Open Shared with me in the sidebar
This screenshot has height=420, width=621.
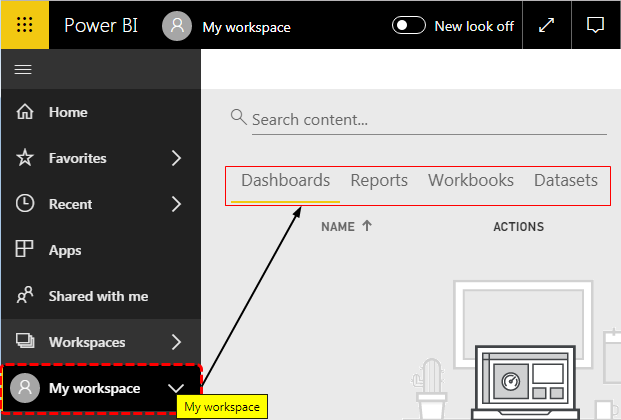coord(101,296)
